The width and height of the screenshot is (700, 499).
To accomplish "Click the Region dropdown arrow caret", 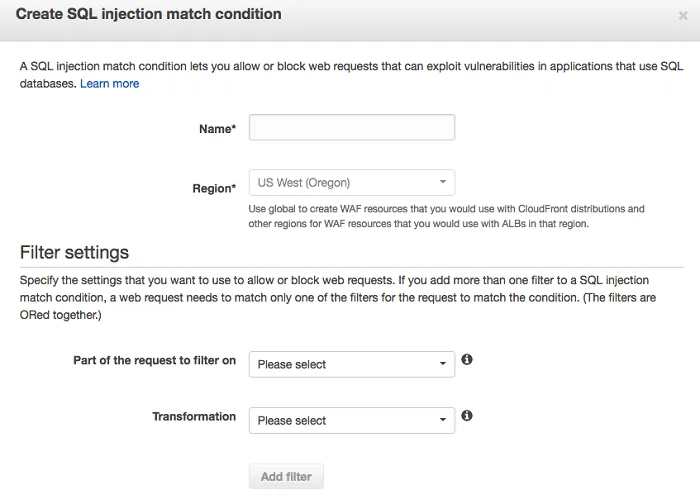I will coord(442,182).
